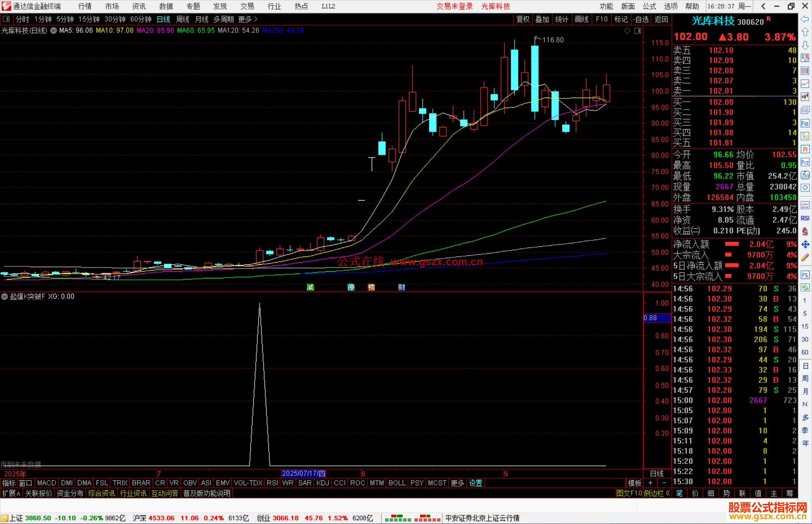Select the pencil drawing tool icon
Screen dimensions: 812x524
click(x=805, y=258)
